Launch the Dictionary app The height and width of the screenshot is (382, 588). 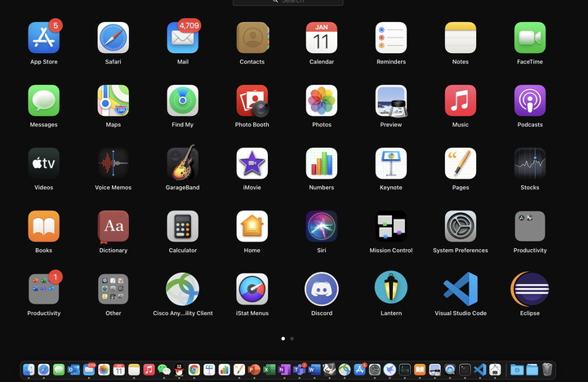point(114,226)
